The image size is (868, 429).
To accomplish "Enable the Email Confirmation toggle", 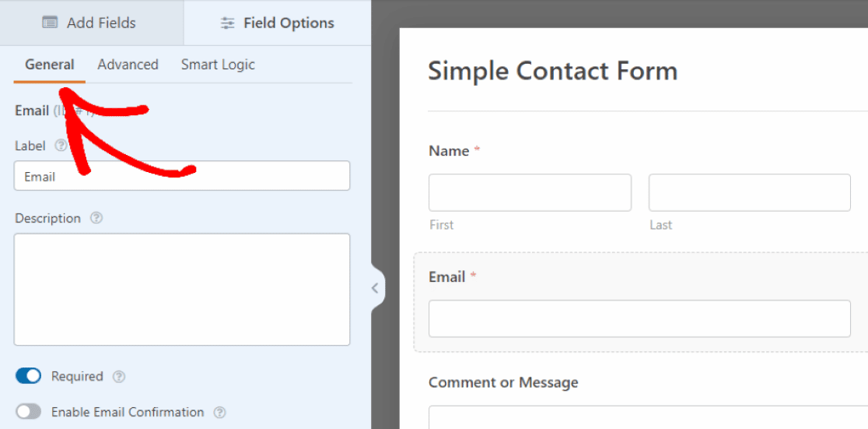I will tap(29, 412).
